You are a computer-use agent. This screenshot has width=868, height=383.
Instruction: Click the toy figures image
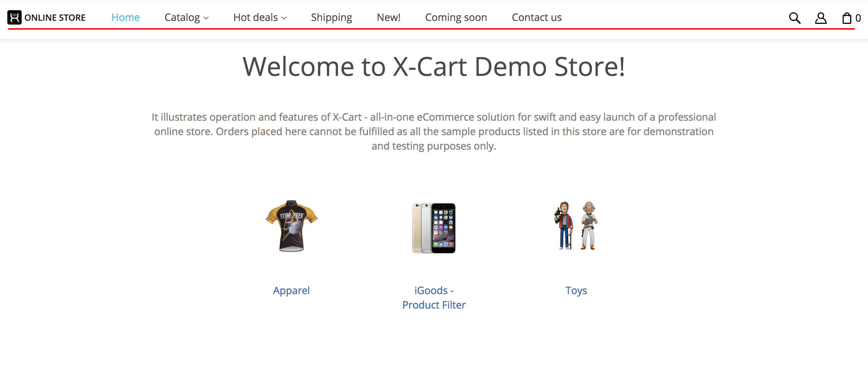tap(576, 226)
